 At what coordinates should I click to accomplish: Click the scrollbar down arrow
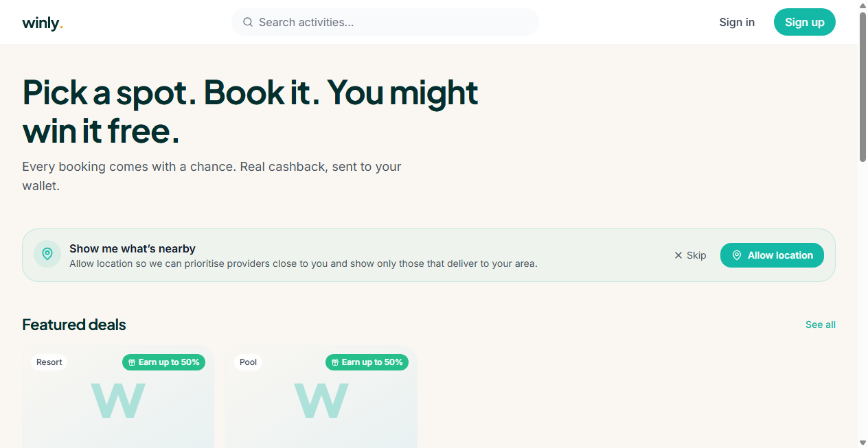(863, 443)
